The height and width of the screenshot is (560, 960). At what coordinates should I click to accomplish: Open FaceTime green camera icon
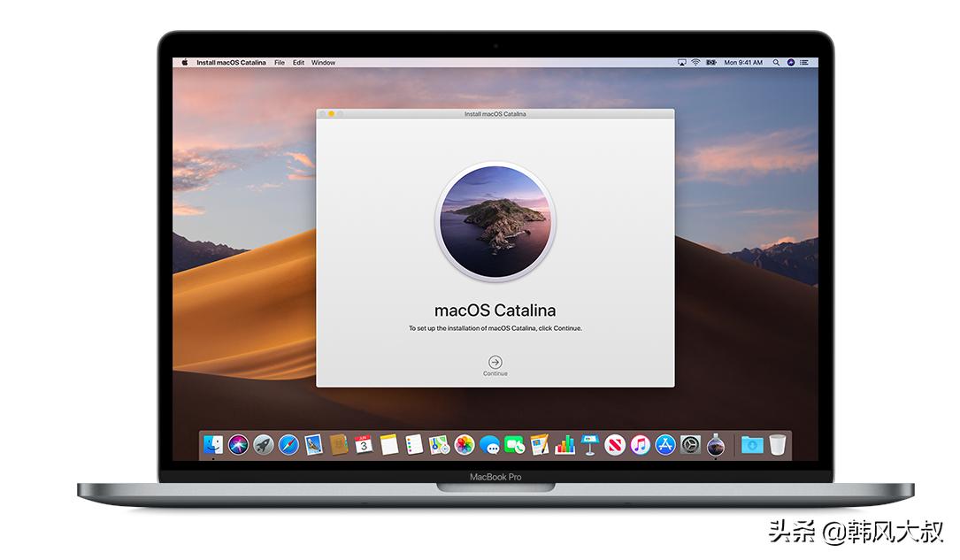pyautogui.click(x=514, y=445)
